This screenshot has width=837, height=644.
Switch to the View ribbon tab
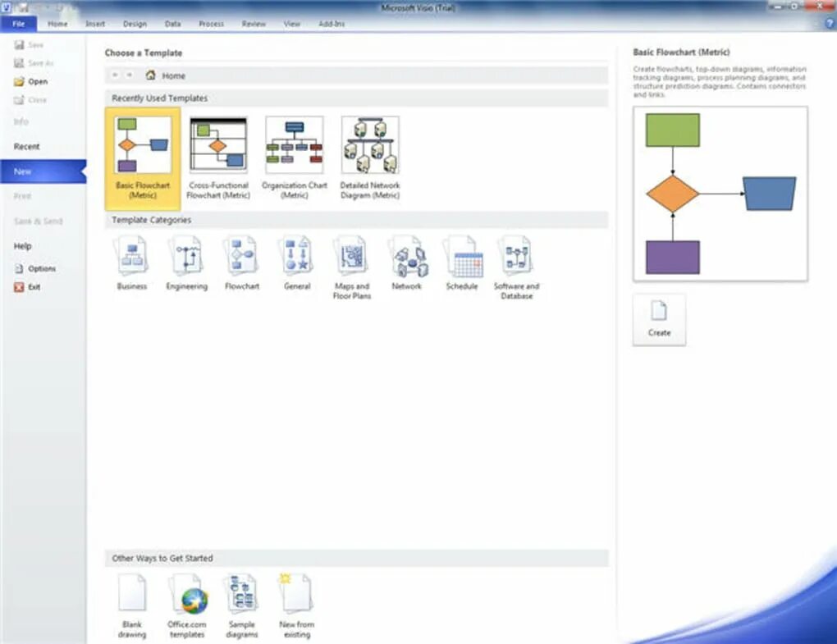click(x=292, y=24)
